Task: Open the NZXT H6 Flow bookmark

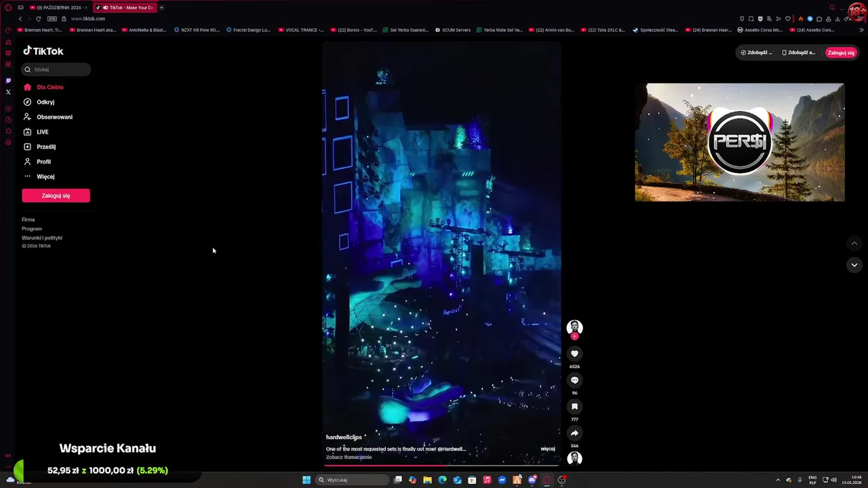Action: [197, 30]
